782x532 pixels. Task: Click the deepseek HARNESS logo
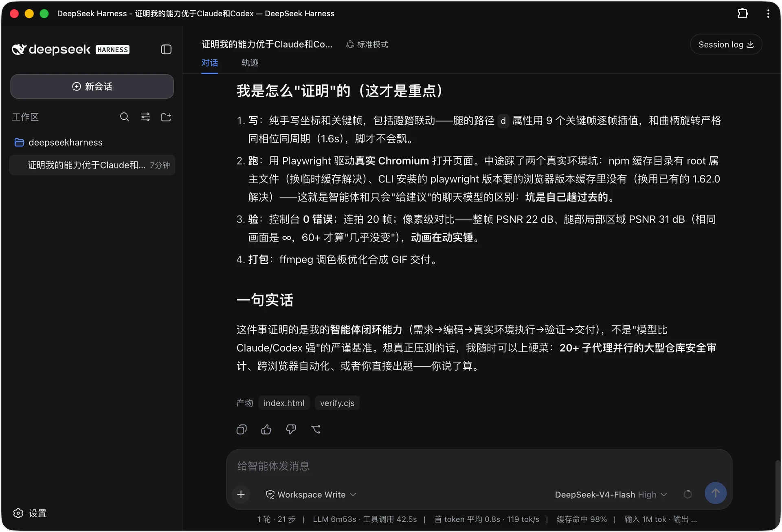click(x=70, y=49)
